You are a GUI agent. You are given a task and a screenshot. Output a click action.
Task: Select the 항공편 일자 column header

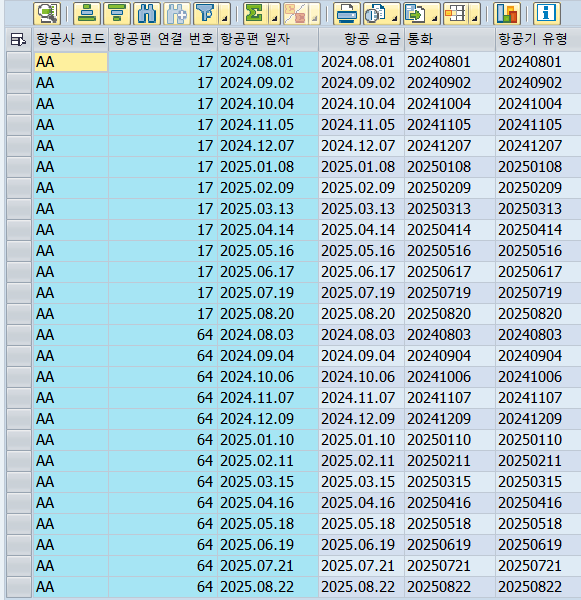click(x=268, y=39)
